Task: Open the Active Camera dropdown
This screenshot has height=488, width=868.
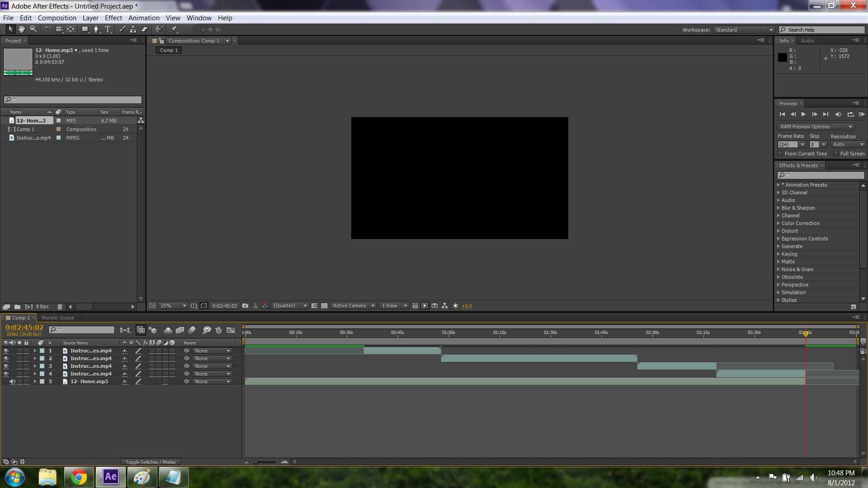Action: (x=353, y=306)
